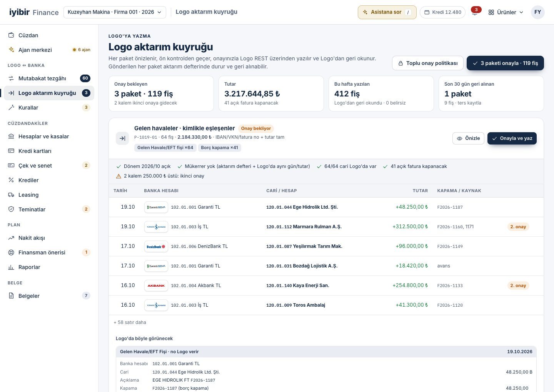Show more rows via + 58 satır daha
The image size is (554, 392).
tap(130, 322)
